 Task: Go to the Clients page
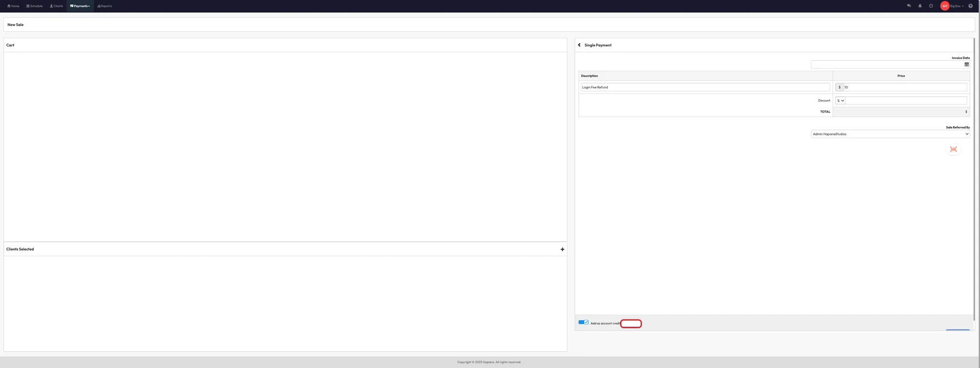click(x=56, y=6)
